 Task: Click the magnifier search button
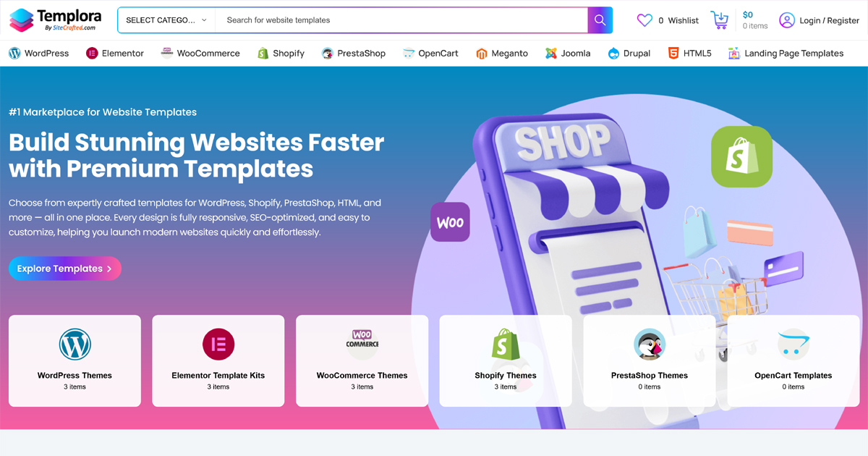click(x=600, y=20)
